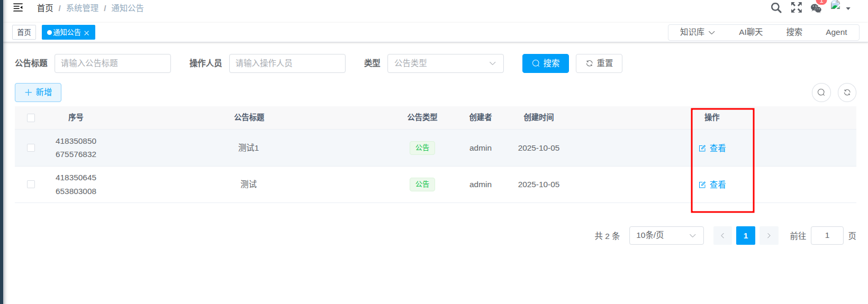This screenshot has width=868, height=304.
Task: Close the 通知公告 tab with its x icon
Action: click(x=87, y=33)
